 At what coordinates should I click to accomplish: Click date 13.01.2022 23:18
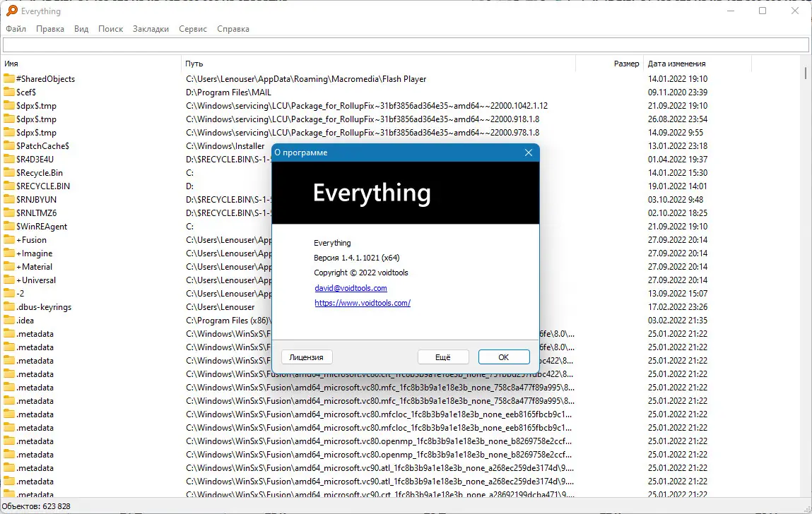[677, 146]
